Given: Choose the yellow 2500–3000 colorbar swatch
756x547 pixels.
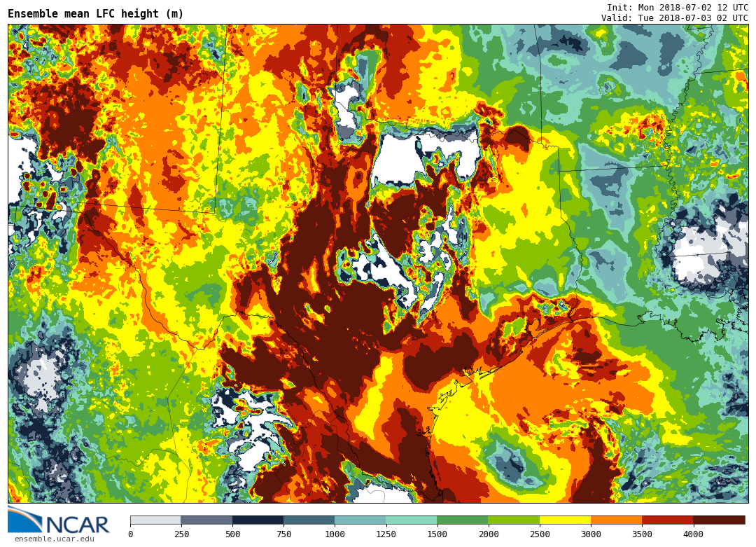Looking at the screenshot, I should 565,520.
